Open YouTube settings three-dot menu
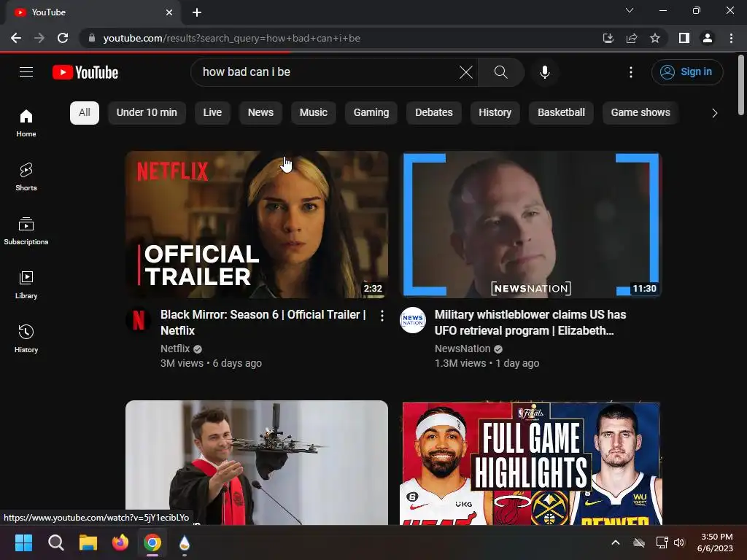Viewport: 747px width, 560px height. [631, 72]
